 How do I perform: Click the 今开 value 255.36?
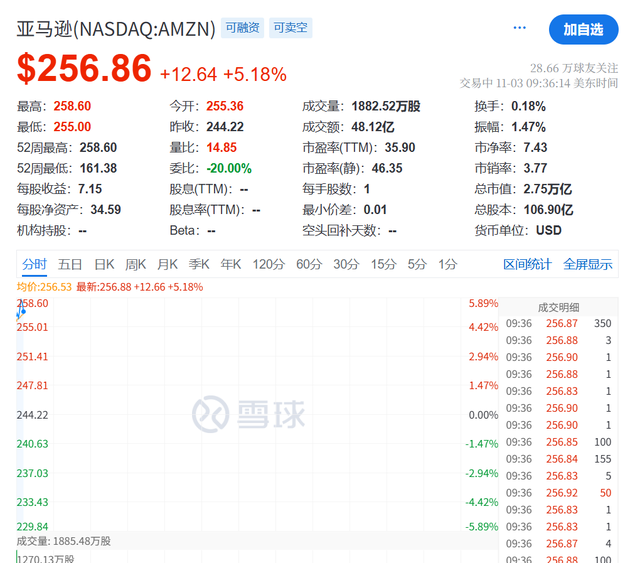(x=225, y=106)
